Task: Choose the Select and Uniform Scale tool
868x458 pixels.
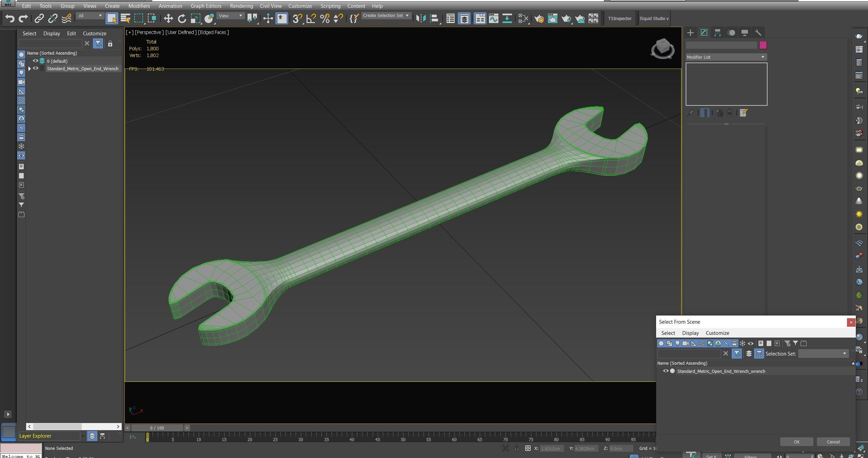Action: pyautogui.click(x=195, y=18)
